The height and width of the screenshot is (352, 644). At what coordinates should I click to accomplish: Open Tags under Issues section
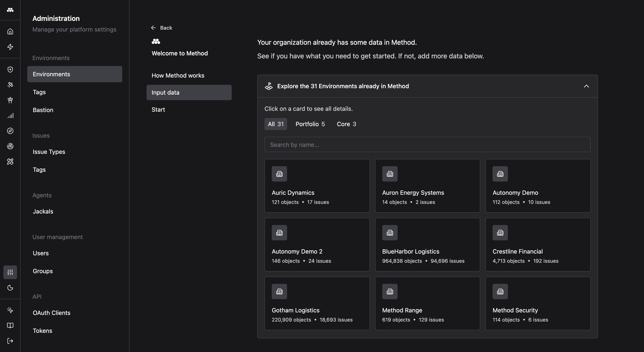75,170
